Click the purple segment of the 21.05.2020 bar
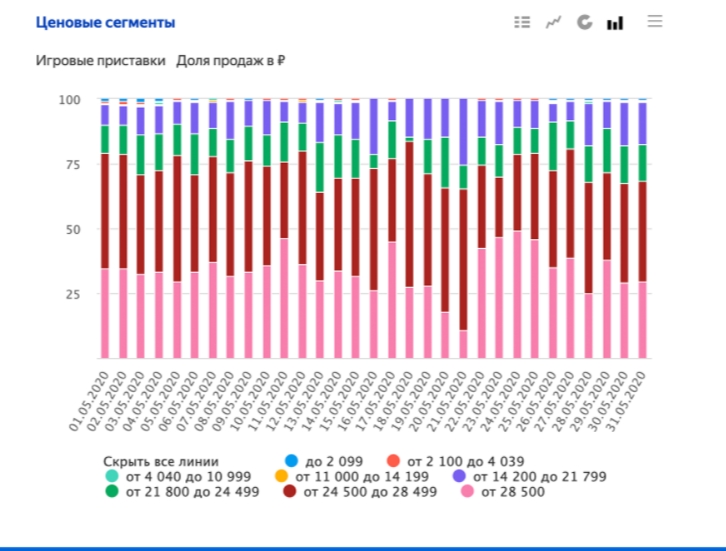726x551 pixels. [x=463, y=131]
